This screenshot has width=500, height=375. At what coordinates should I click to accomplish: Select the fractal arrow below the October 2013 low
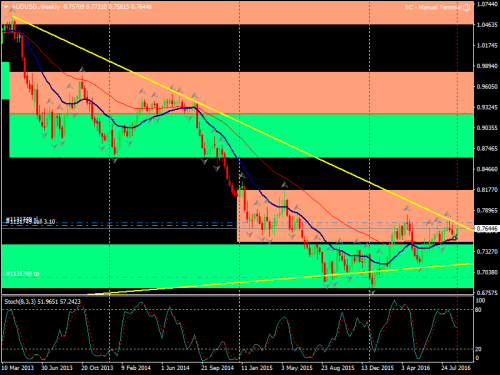point(114,161)
